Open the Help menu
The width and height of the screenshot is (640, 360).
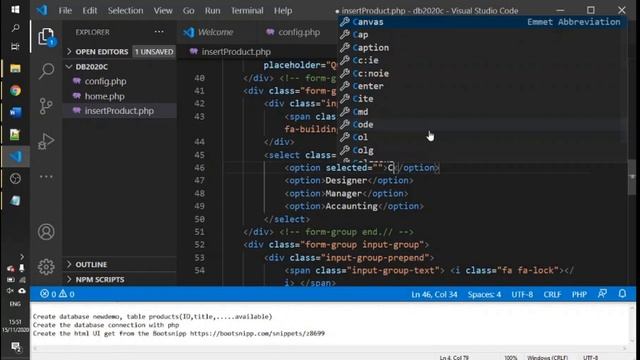pyautogui.click(x=282, y=11)
